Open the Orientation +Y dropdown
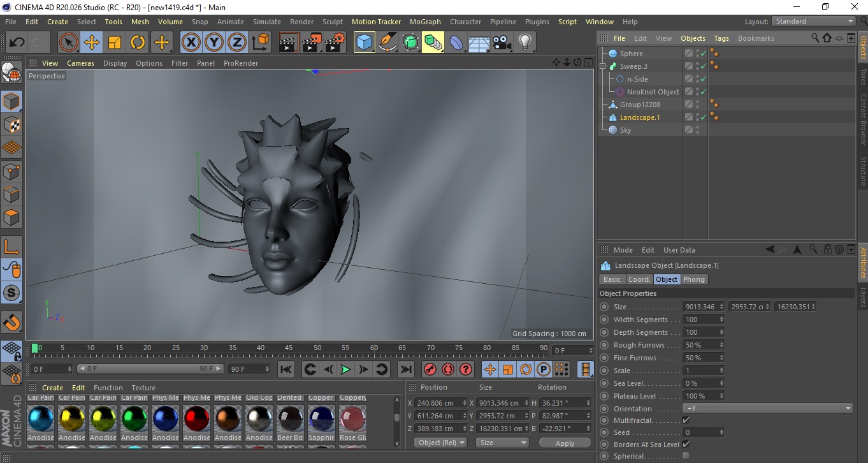868x463 pixels. pos(768,409)
